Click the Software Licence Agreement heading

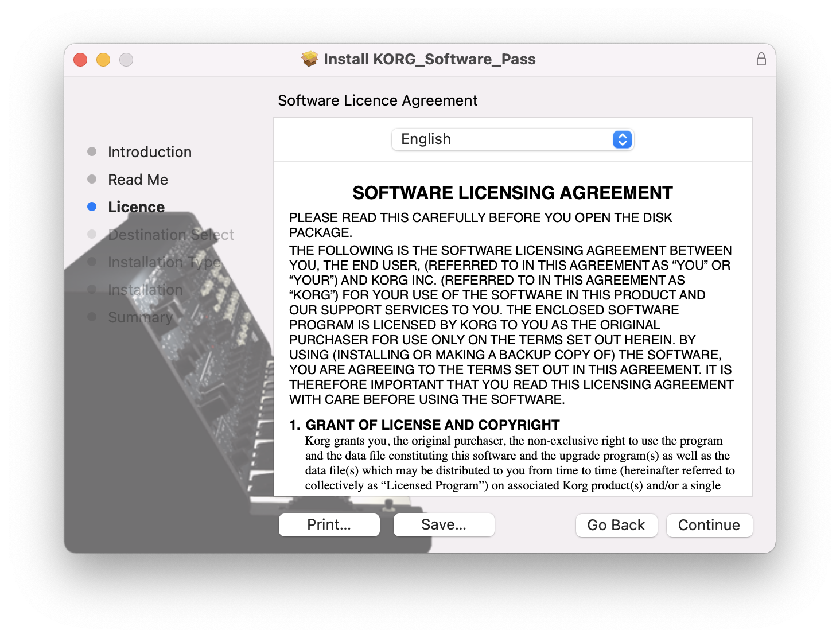tap(378, 100)
